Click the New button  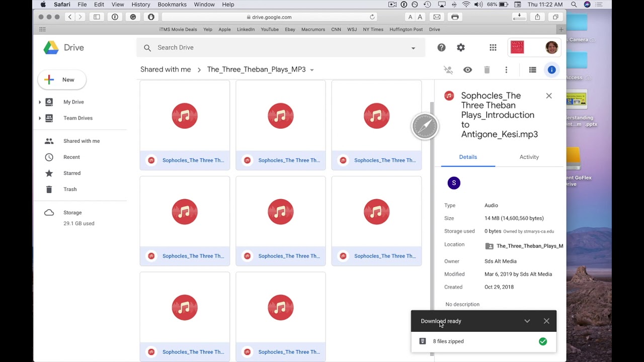click(62, 79)
